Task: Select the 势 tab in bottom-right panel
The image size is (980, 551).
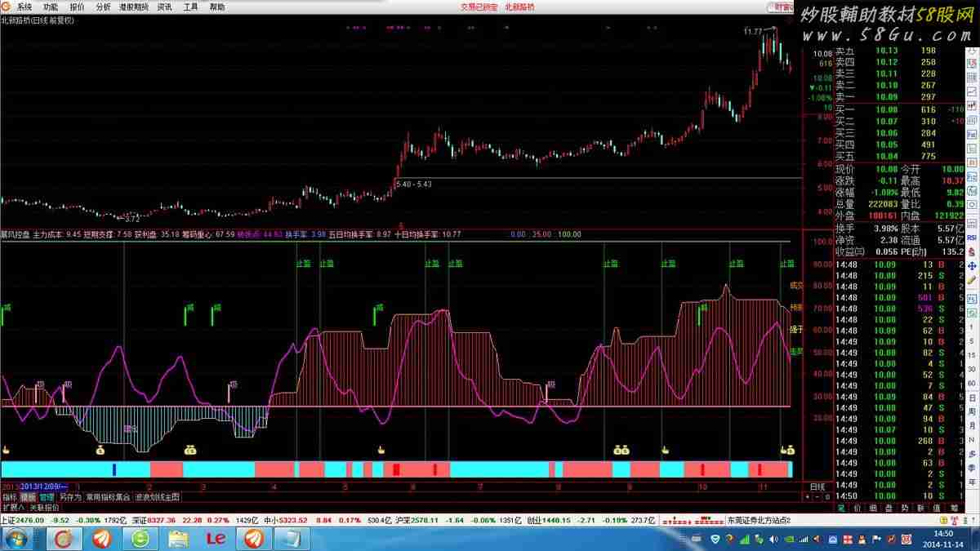Action: (905, 507)
